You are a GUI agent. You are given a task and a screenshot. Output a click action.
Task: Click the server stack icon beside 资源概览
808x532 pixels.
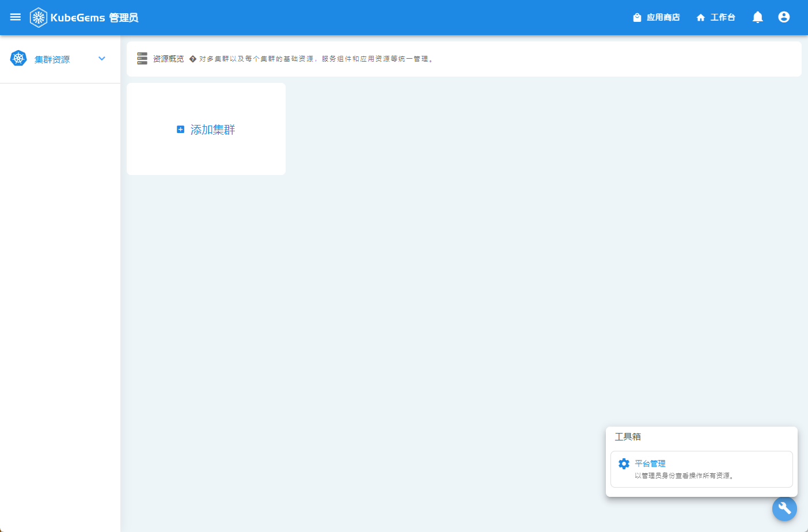click(x=142, y=59)
